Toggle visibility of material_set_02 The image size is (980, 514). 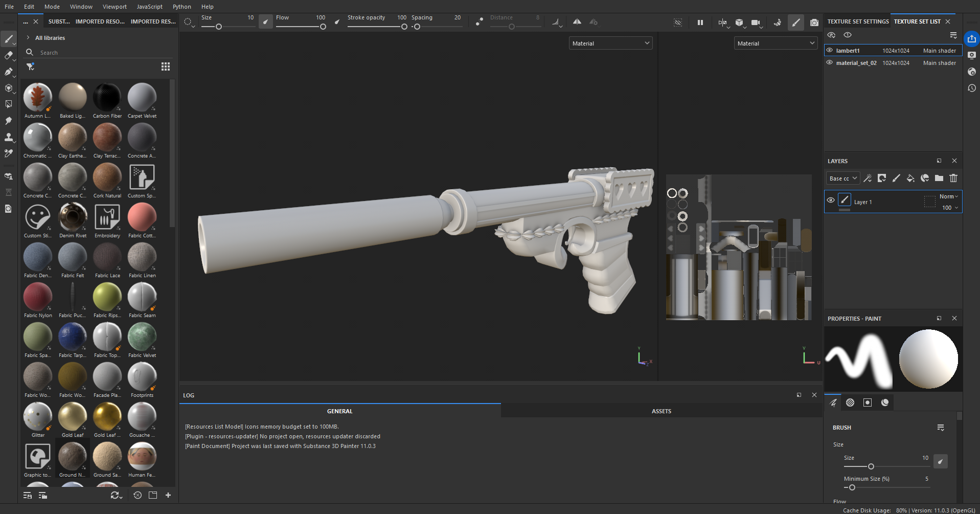[830, 63]
